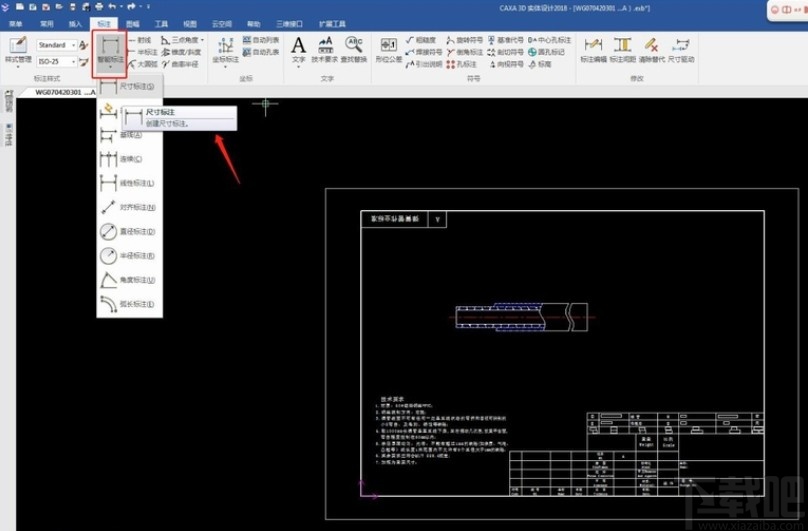
Task: Click the 尺寸驱动 dimension drive tool
Action: click(x=681, y=50)
